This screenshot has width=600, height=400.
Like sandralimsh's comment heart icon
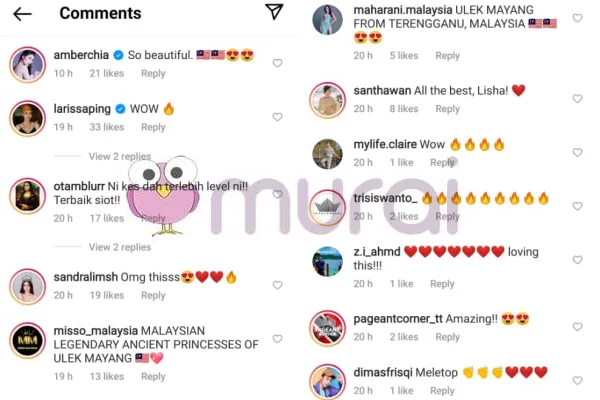277,285
